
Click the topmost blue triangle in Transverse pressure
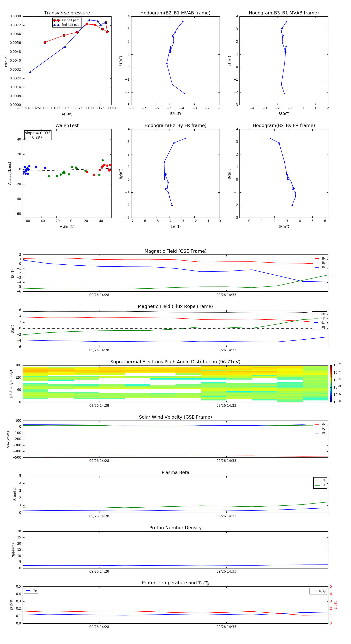(90, 20)
